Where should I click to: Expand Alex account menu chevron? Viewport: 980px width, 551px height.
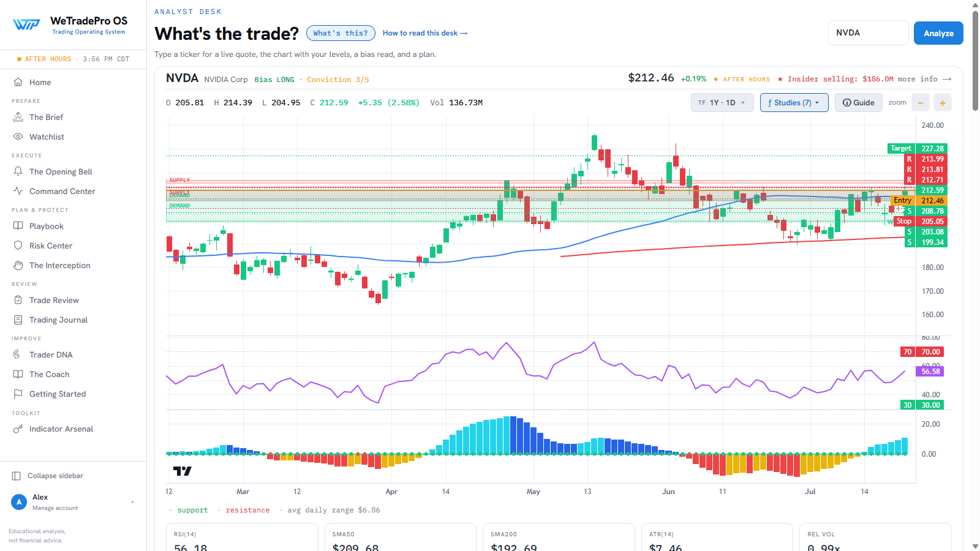(133, 503)
